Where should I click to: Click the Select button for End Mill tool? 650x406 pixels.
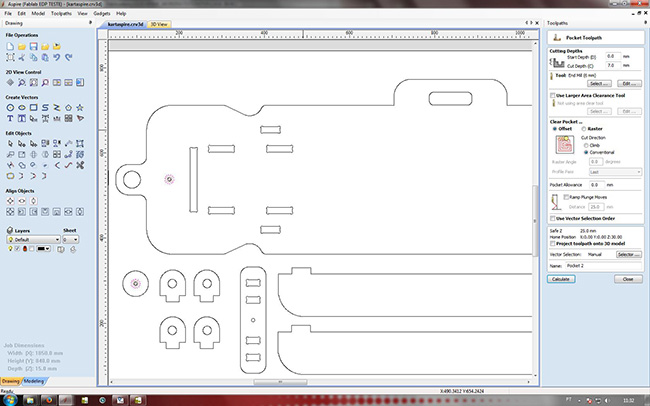click(599, 84)
